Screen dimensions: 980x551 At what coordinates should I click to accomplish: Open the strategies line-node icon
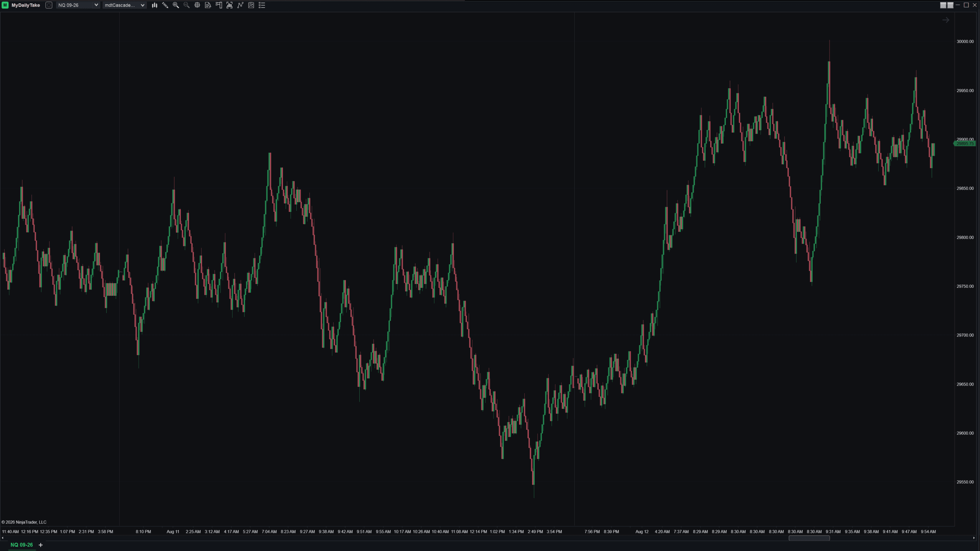[x=240, y=5]
